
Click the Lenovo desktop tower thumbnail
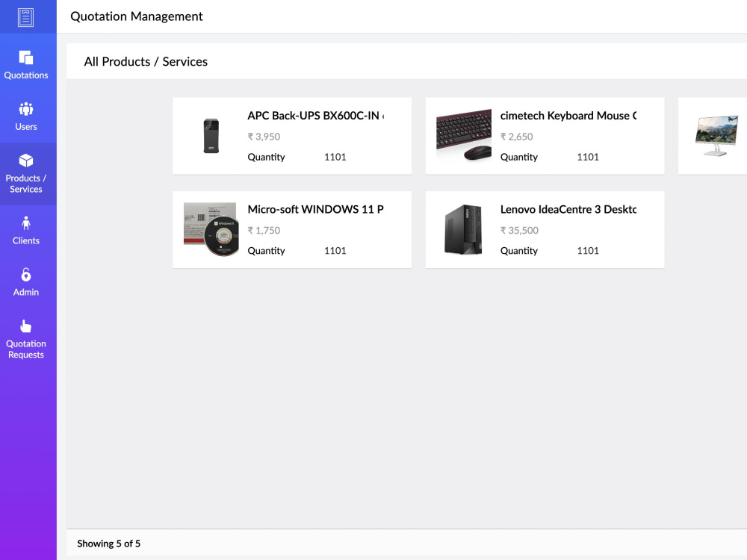click(x=463, y=229)
